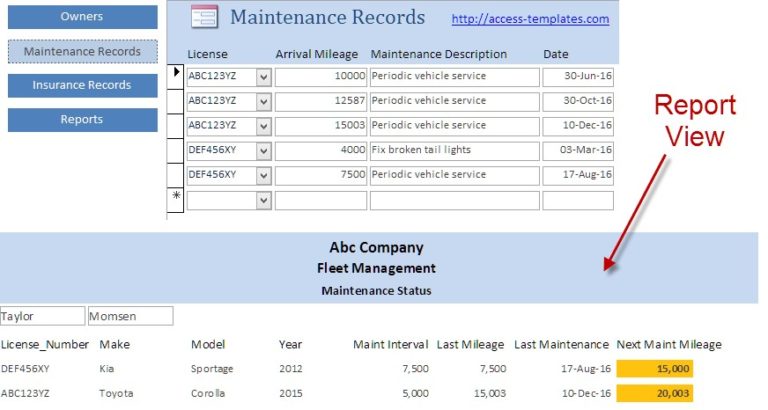Screen dimensions: 768x410
Task: Open License dropdown for first DEF456XY row
Action: click(264, 150)
